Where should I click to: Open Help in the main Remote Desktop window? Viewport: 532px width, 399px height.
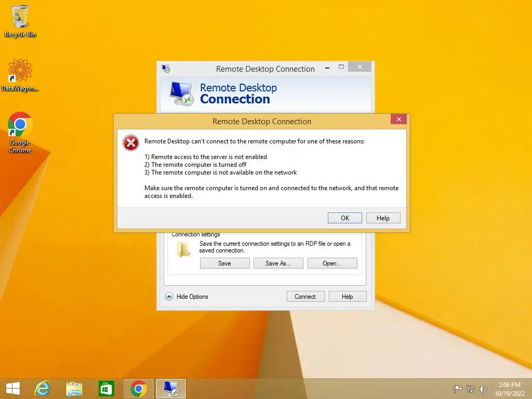click(348, 297)
